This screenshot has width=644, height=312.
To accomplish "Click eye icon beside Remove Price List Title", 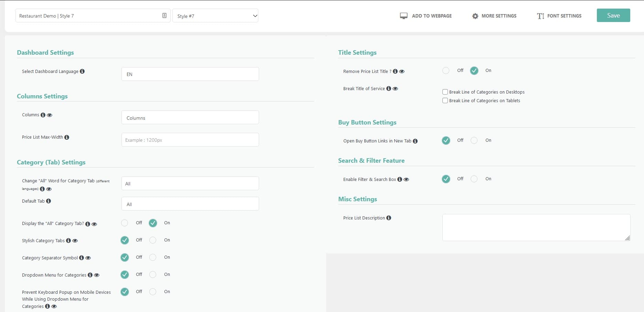I will [402, 72].
